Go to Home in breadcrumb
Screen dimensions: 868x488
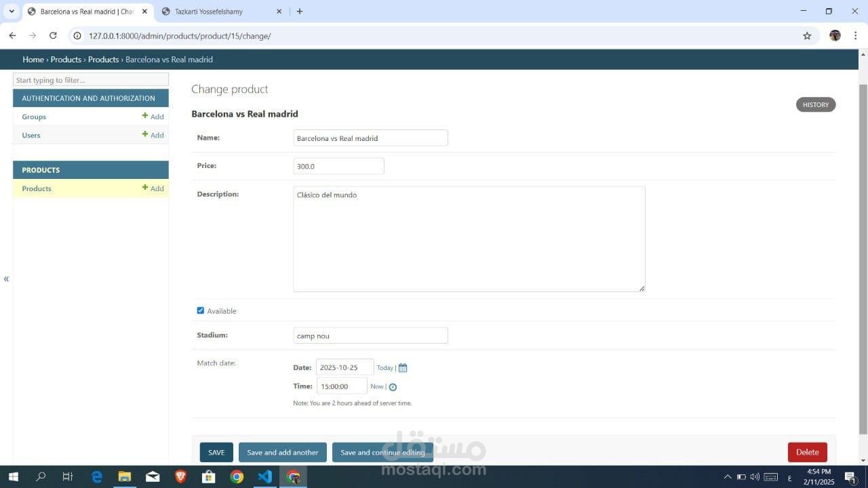[33, 60]
